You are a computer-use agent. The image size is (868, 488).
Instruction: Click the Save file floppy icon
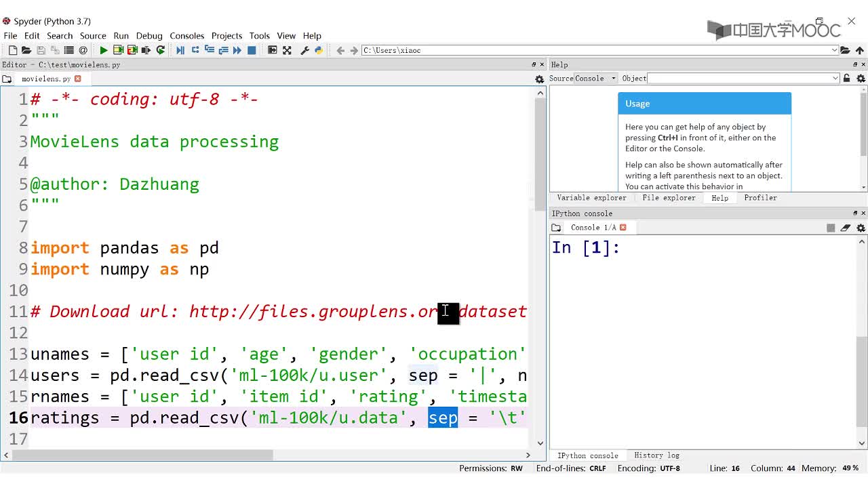[x=41, y=50]
